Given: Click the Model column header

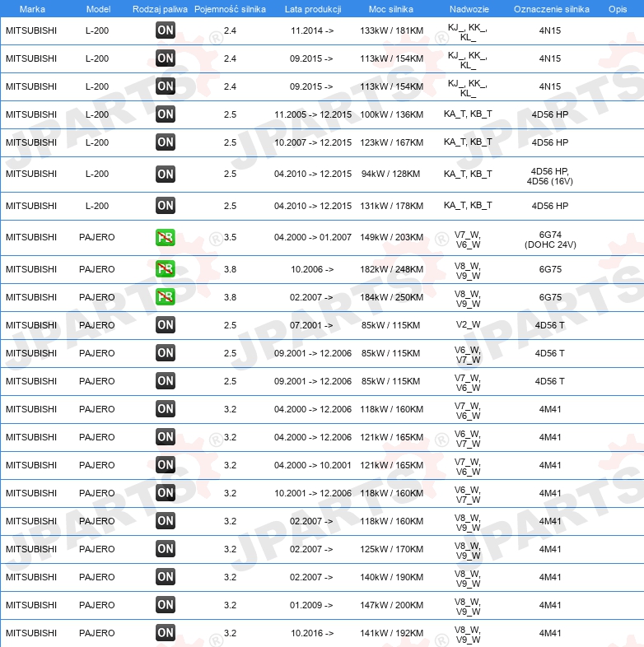Looking at the screenshot, I should point(98,9).
